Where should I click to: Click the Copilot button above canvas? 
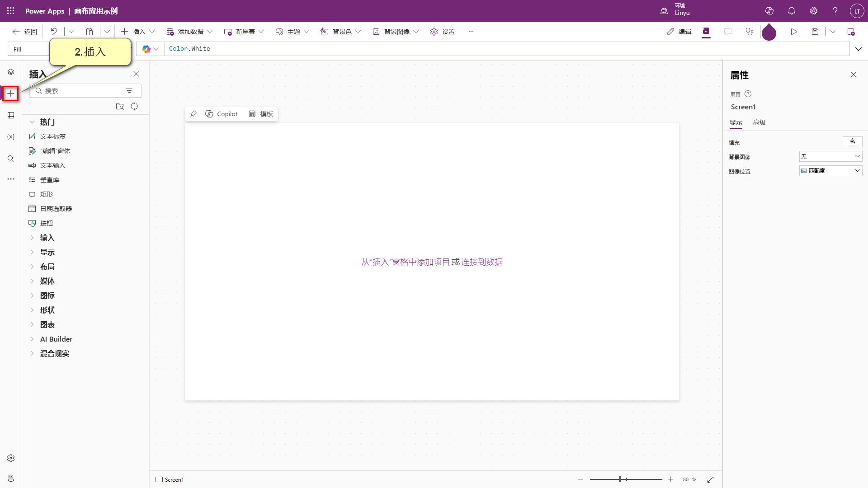[222, 114]
